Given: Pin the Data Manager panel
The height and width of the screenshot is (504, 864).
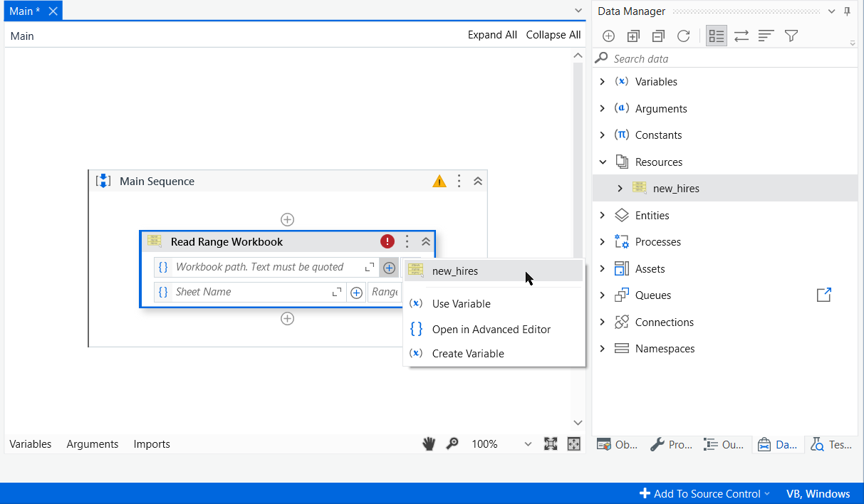Looking at the screenshot, I should (847, 11).
